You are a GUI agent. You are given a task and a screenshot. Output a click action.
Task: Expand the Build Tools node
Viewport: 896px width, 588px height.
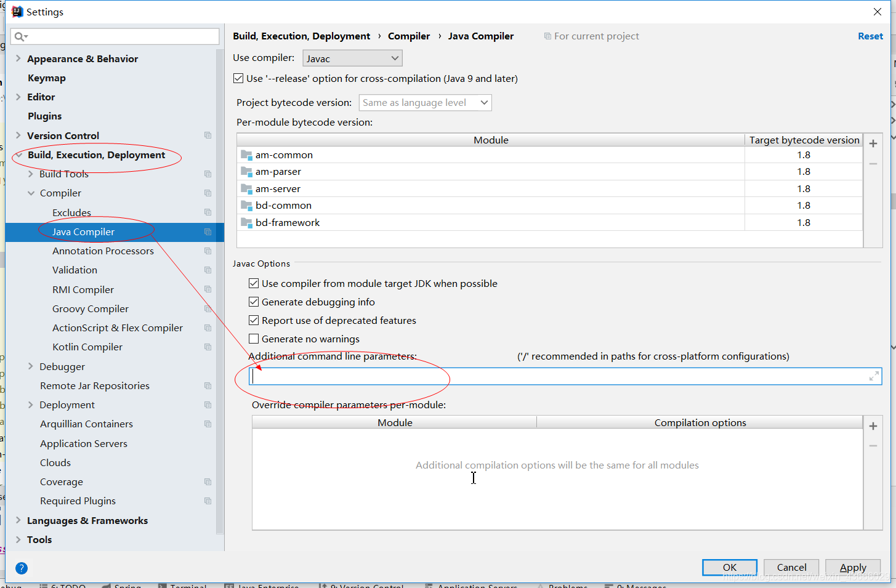31,174
